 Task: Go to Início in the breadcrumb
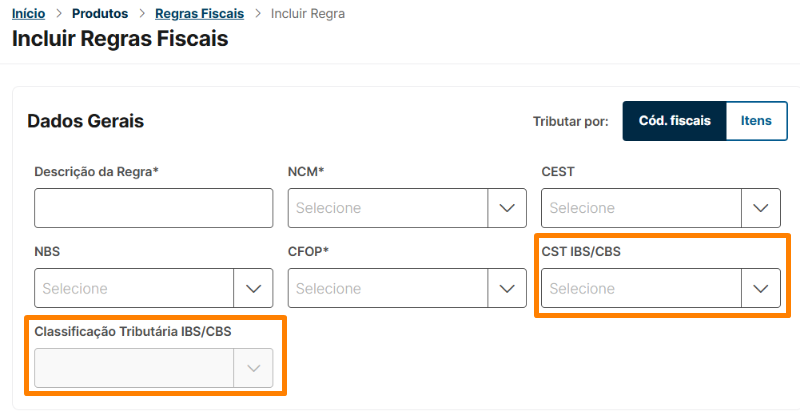28,14
